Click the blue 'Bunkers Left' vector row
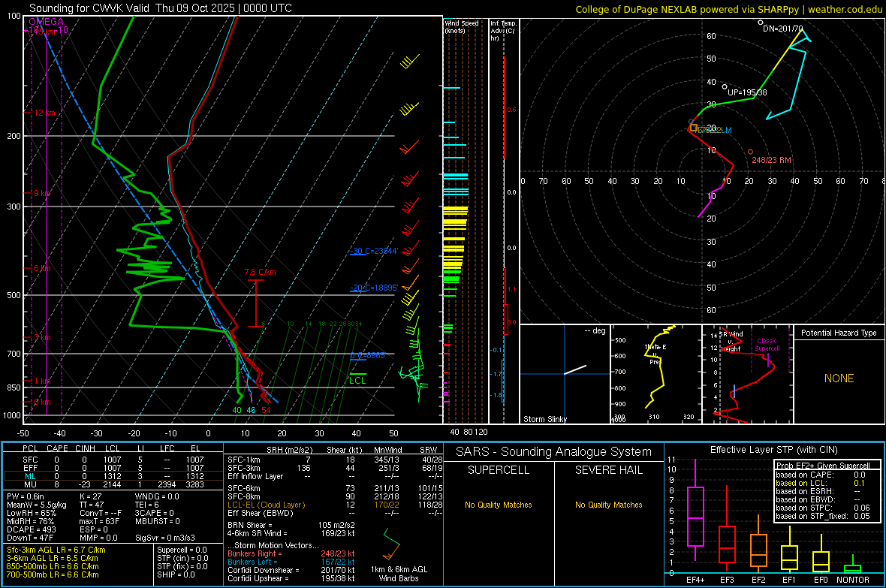The width and height of the screenshot is (886, 588). click(291, 562)
